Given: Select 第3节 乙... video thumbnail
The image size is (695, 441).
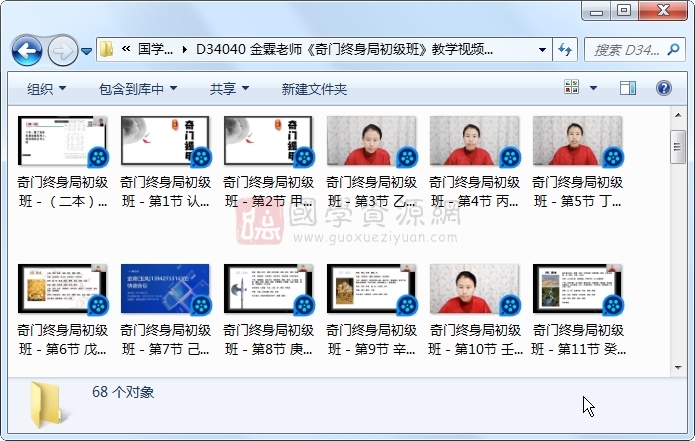Looking at the screenshot, I should pos(371,140).
